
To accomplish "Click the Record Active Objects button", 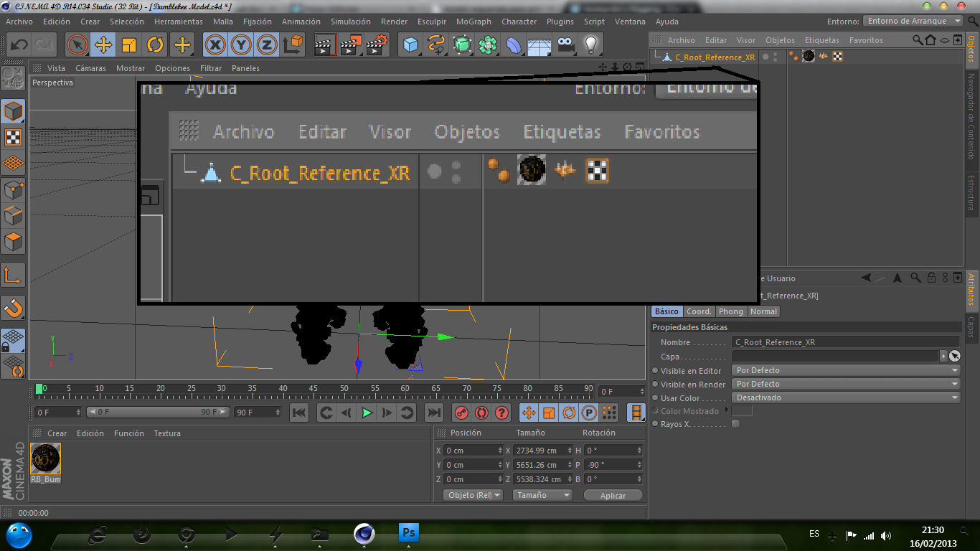I will (x=461, y=413).
